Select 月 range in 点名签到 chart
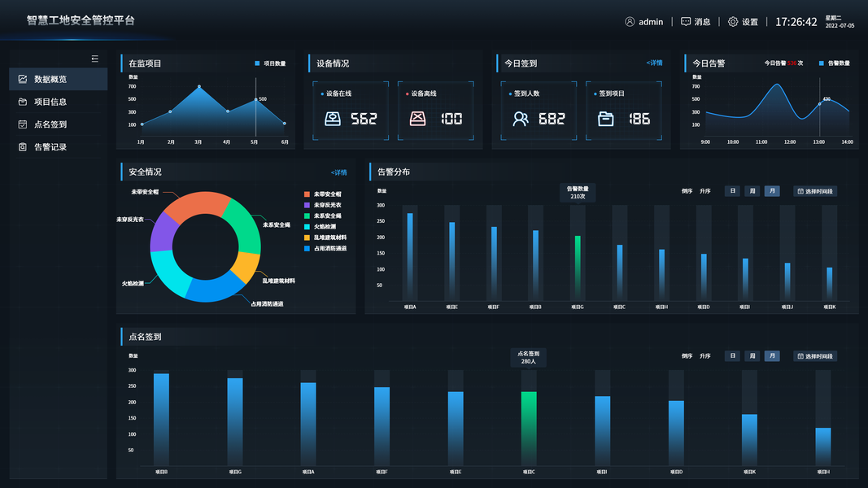Screen dimensions: 868x488 pyautogui.click(x=772, y=355)
